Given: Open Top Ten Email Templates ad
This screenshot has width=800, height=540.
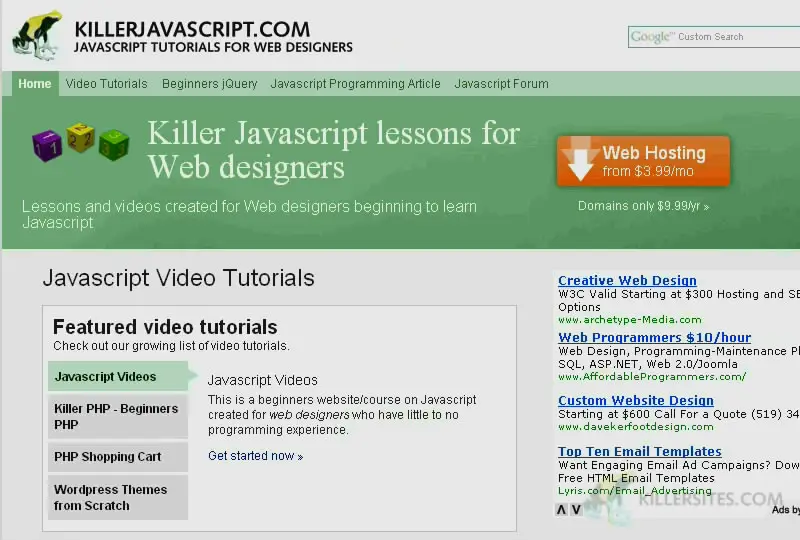Looking at the screenshot, I should coord(640,452).
